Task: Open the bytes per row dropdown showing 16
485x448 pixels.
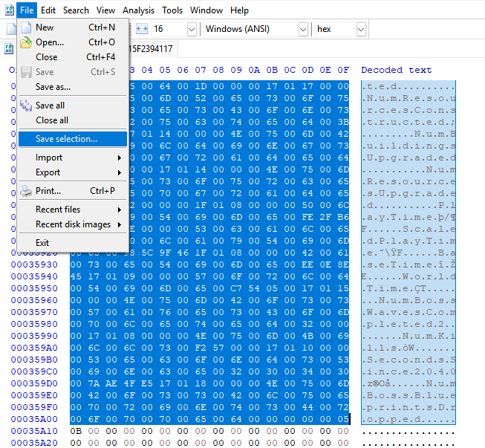Action: 191,29
